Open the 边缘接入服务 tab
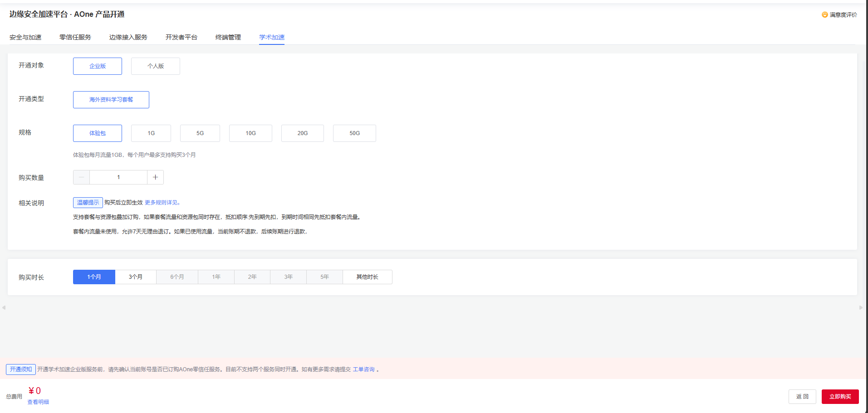868x413 pixels. pos(128,37)
